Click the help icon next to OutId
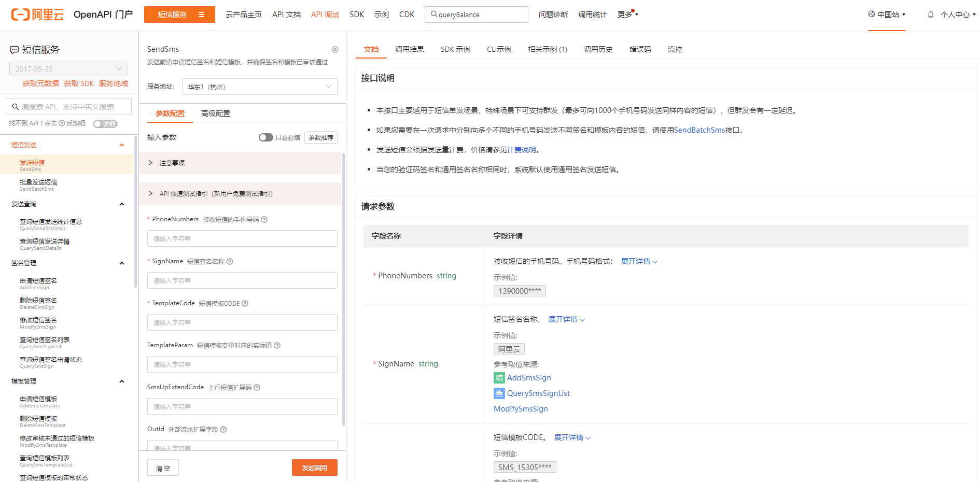 (x=223, y=429)
